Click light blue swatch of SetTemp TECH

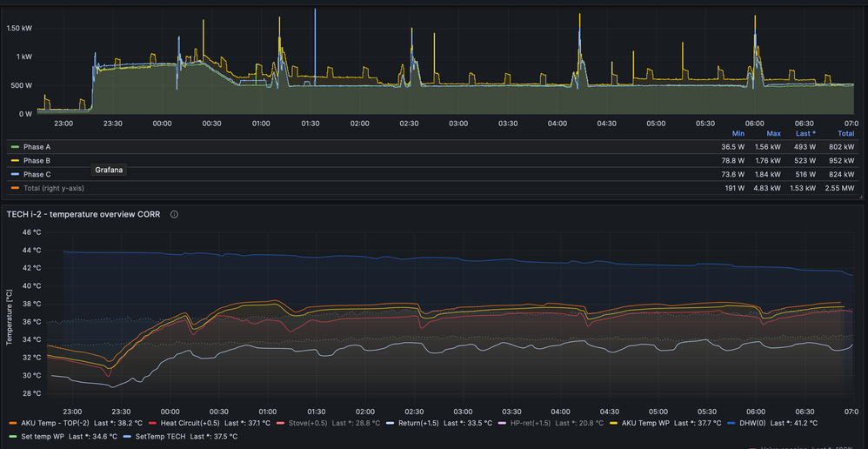(x=127, y=436)
